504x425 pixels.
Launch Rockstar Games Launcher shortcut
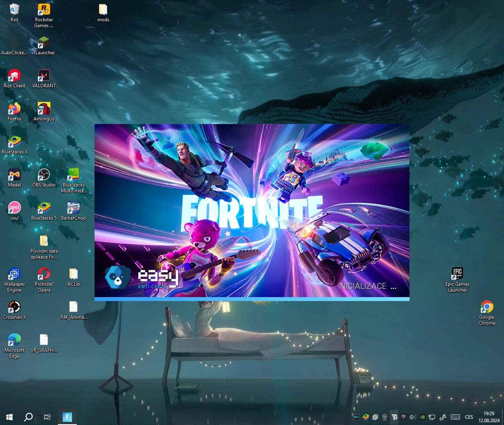click(44, 16)
